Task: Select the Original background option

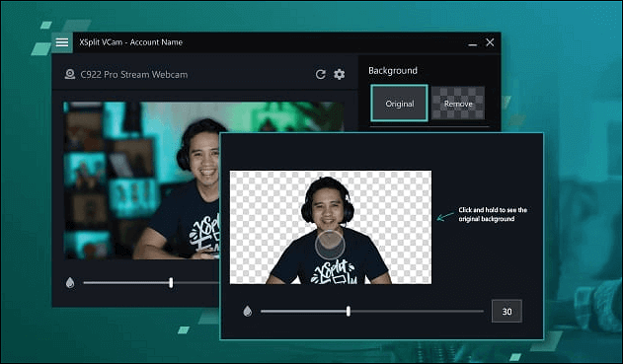Action: 400,104
